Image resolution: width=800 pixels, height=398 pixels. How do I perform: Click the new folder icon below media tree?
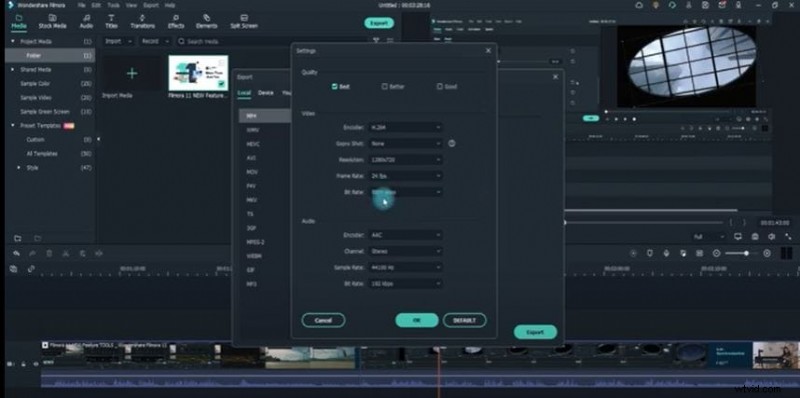[x=18, y=238]
